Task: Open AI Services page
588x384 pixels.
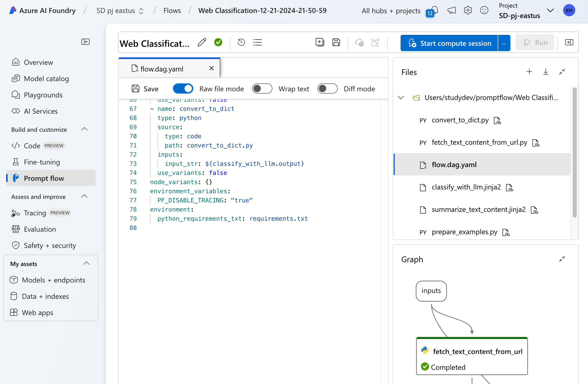Action: point(51,111)
